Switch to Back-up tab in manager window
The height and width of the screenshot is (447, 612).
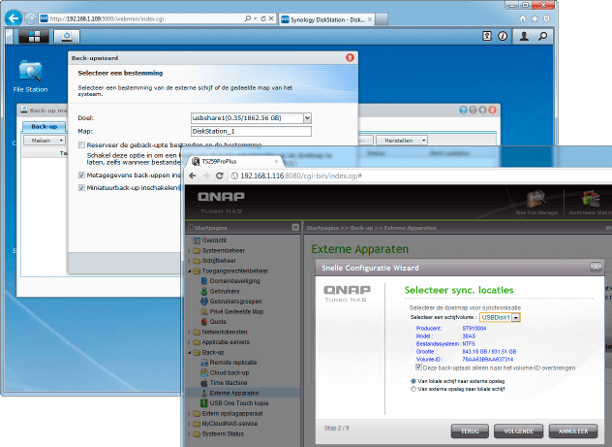click(44, 126)
